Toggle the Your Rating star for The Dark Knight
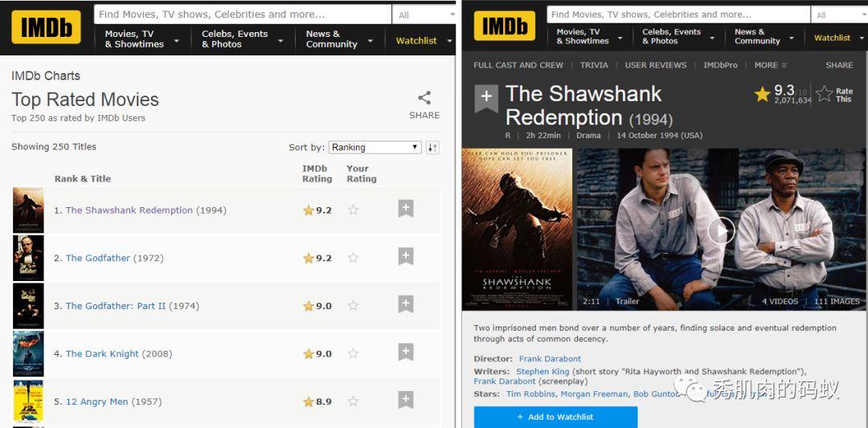The height and width of the screenshot is (428, 868). point(353,353)
